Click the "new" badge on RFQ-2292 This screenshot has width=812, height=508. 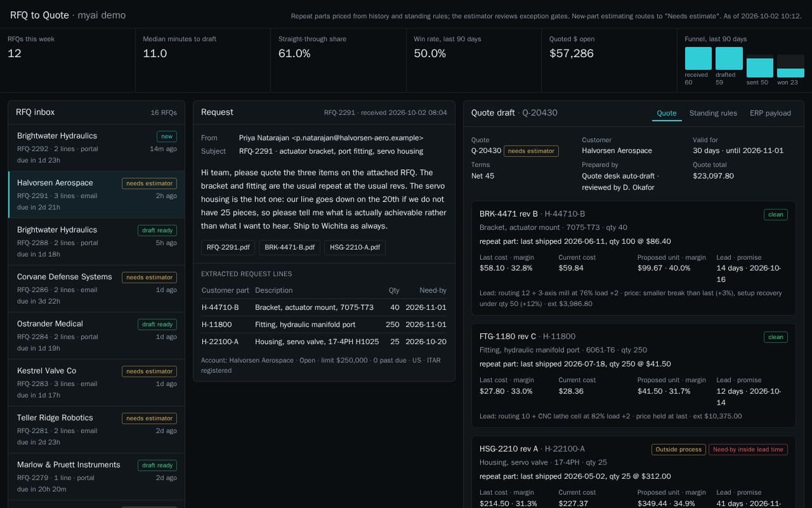[x=167, y=137]
